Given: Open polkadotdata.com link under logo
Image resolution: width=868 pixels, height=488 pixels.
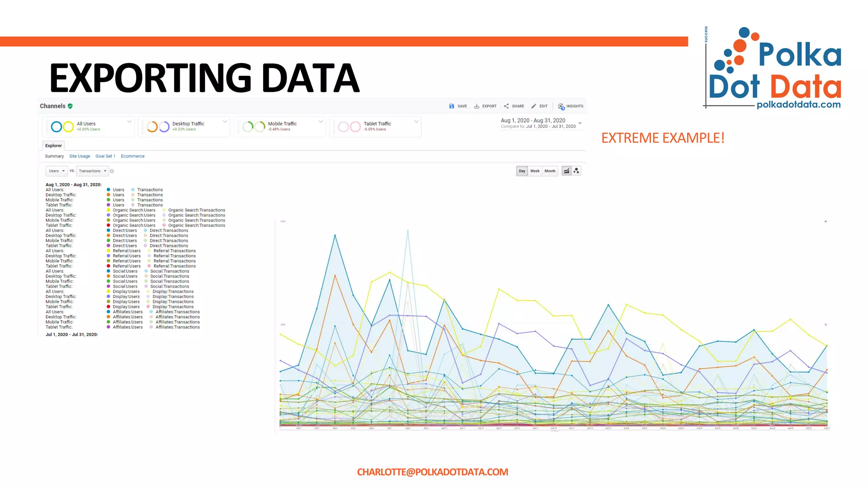Looking at the screenshot, I should [x=798, y=105].
